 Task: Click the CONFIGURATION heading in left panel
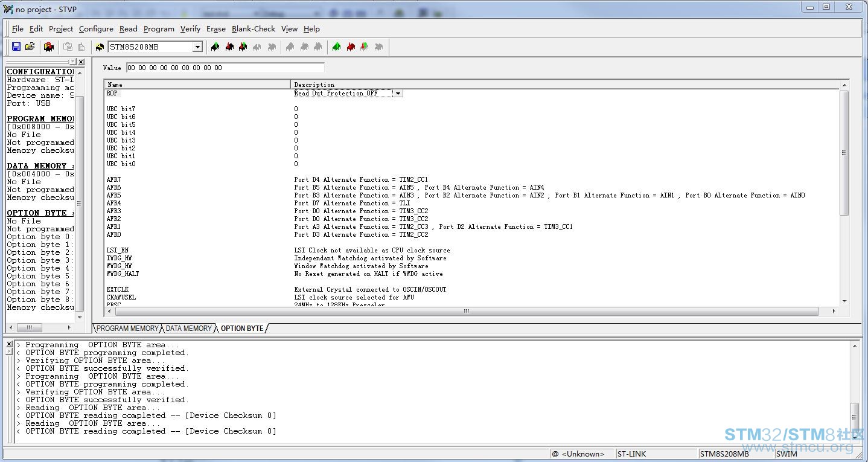tap(40, 72)
